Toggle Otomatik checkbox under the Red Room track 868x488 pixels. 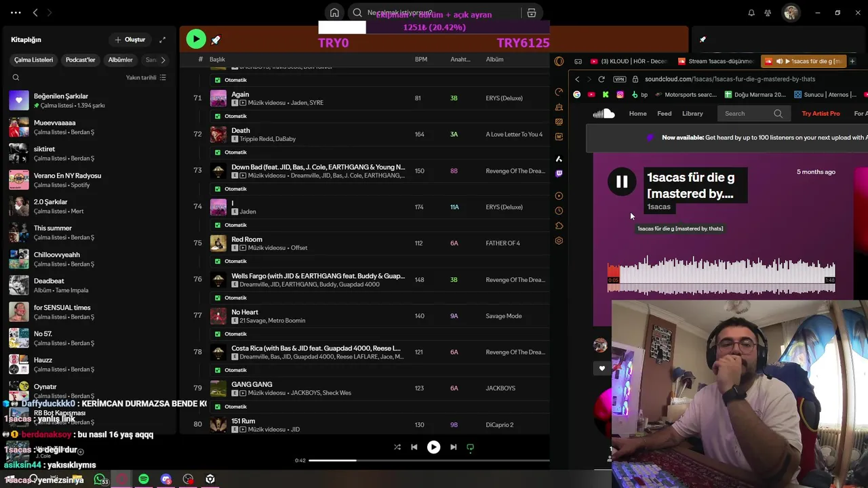pyautogui.click(x=218, y=262)
